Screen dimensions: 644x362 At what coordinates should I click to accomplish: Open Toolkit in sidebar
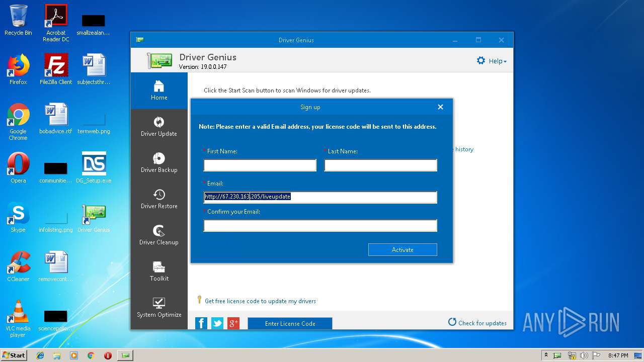pyautogui.click(x=159, y=271)
